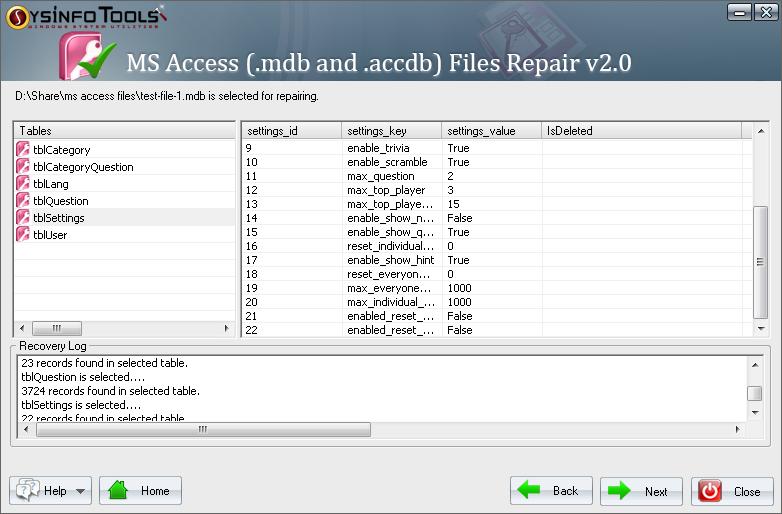Click the settings_key column header

coord(391,131)
